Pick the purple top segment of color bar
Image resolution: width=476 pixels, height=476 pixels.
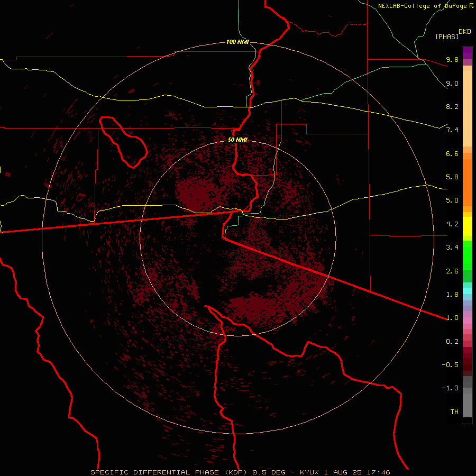click(x=467, y=53)
